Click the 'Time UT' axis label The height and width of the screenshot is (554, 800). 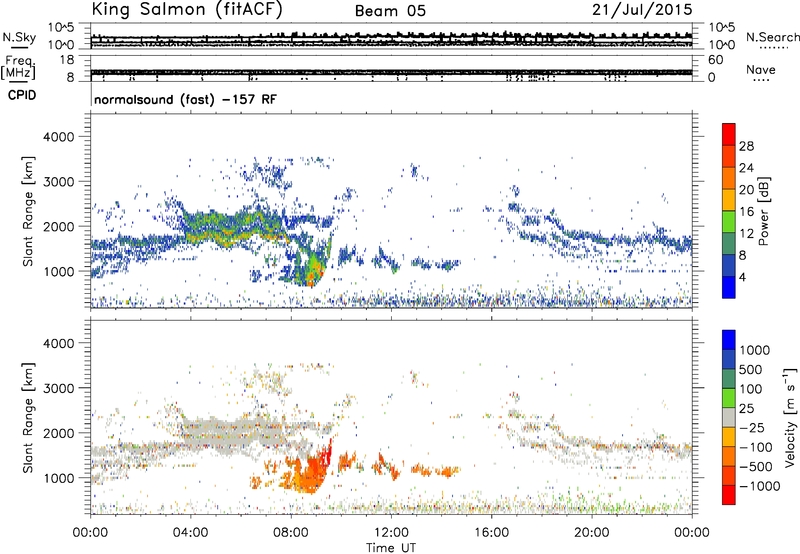[x=391, y=548]
